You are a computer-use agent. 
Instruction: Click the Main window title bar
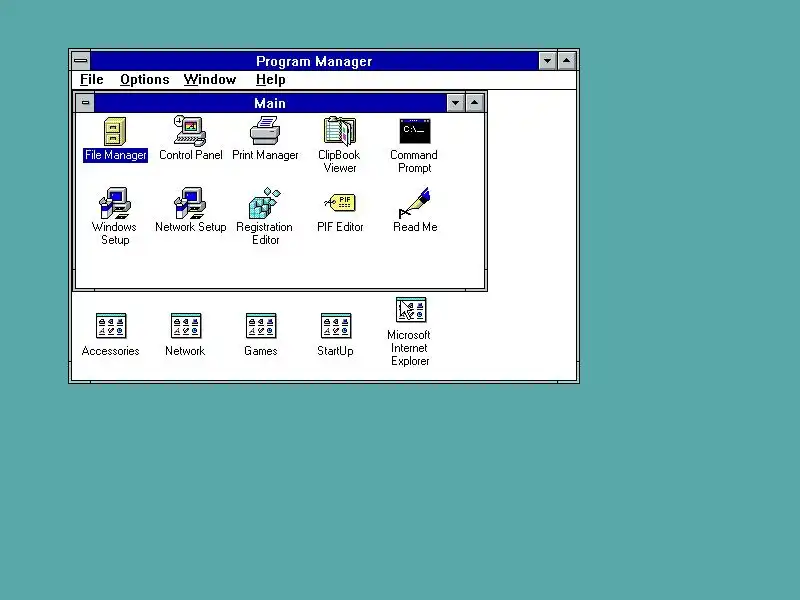270,103
